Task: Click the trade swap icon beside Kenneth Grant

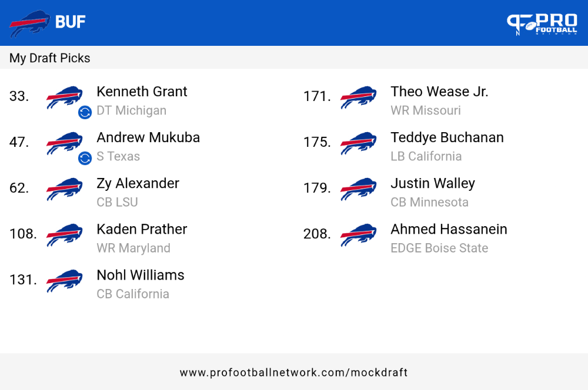Action: click(x=85, y=112)
